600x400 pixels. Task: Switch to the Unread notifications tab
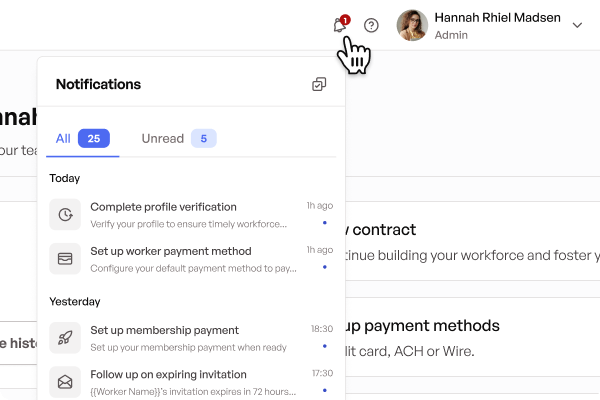[162, 138]
